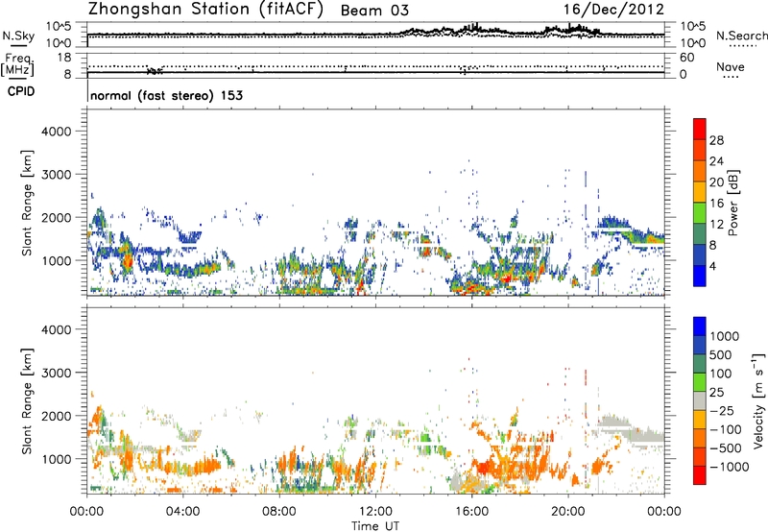Screen dimensions: 768x532
Task: Click the "24" label on the power color bar
Action: pyautogui.click(x=716, y=161)
